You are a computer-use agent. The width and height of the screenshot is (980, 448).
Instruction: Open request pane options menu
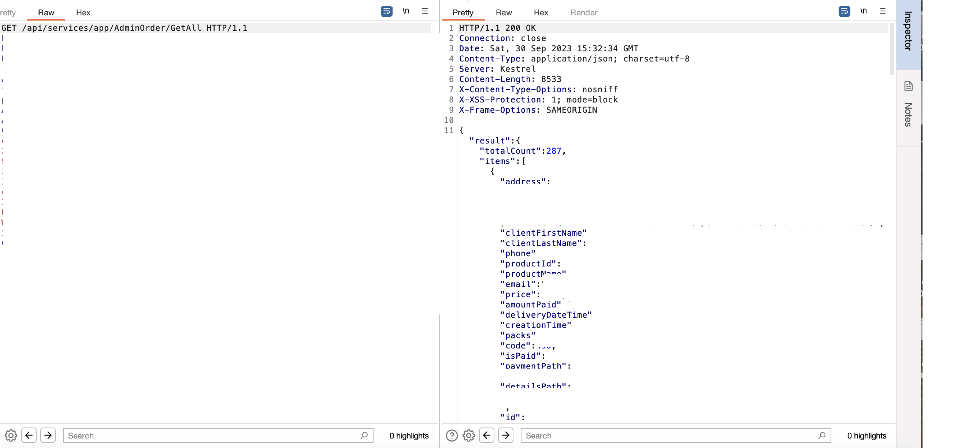pos(425,11)
